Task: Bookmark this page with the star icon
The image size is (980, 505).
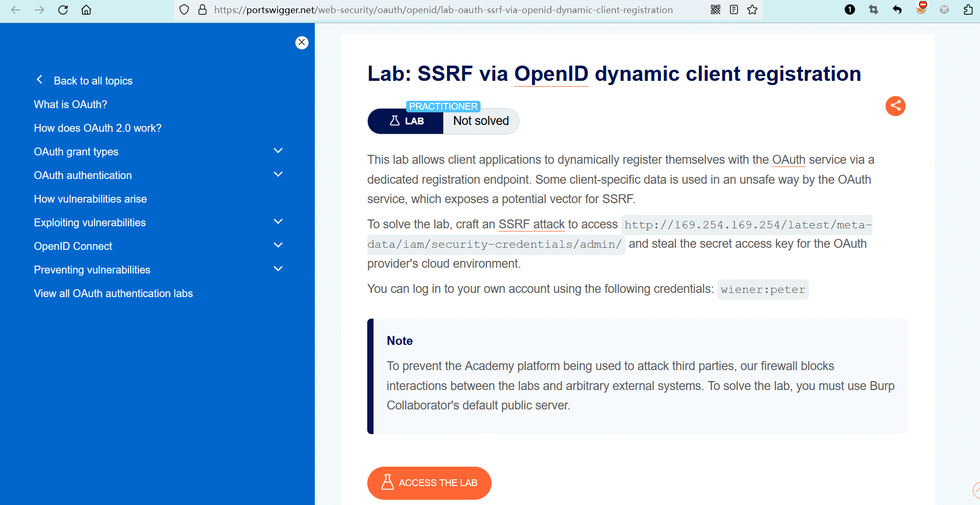Action: click(752, 10)
